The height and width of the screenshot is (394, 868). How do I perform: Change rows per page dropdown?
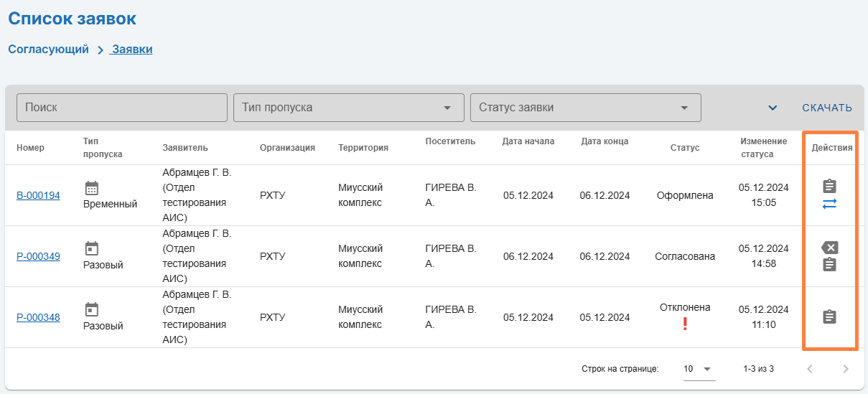(x=699, y=369)
